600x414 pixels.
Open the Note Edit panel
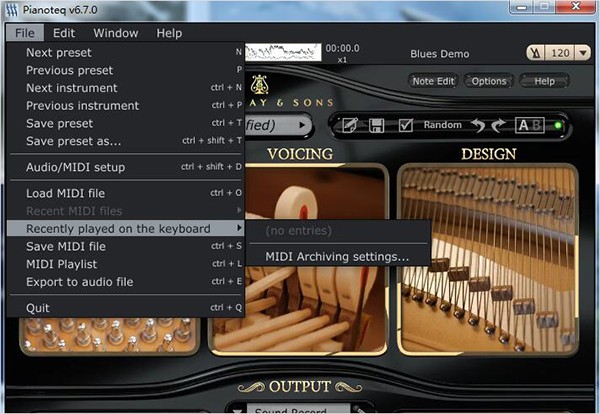point(433,81)
